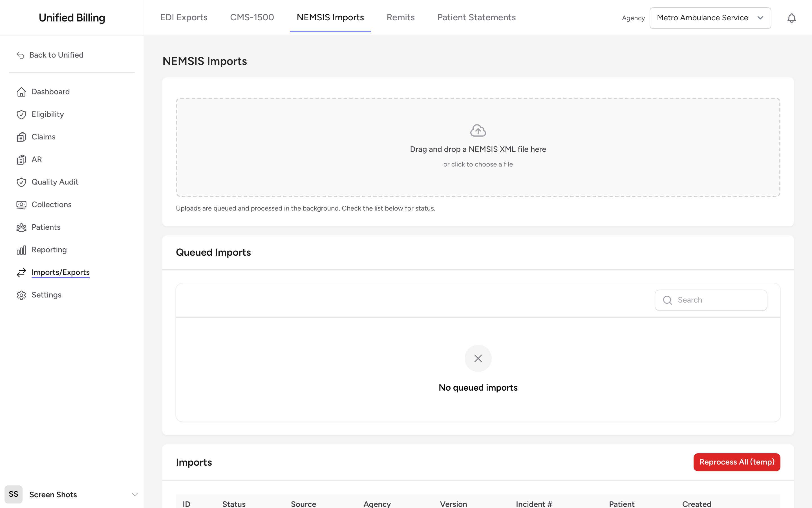
Task: Click the Eligibility shield icon
Action: [21, 115]
